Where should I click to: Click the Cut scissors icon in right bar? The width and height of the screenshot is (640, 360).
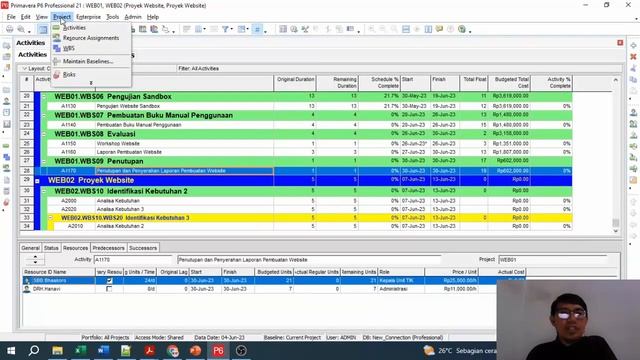tap(633, 68)
